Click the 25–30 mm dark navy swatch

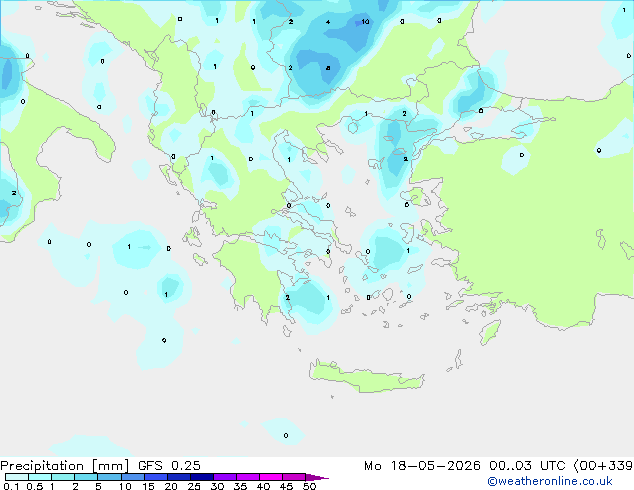(201, 477)
